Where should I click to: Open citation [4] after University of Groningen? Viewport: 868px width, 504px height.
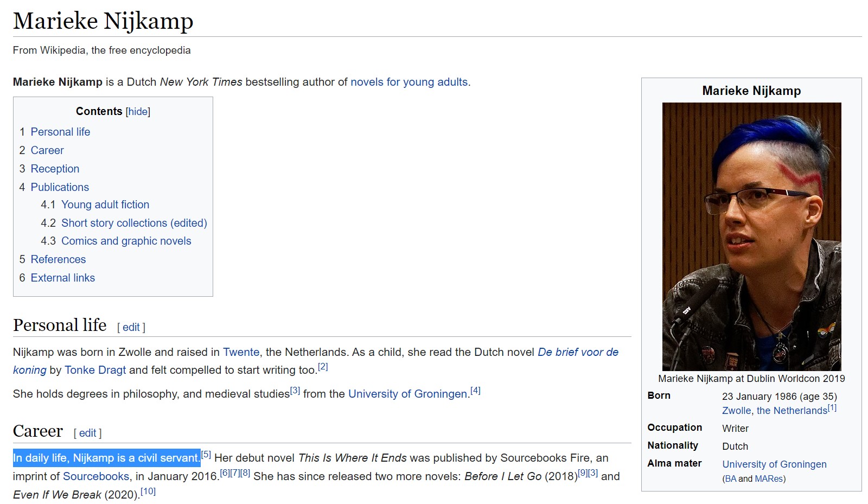[475, 390]
